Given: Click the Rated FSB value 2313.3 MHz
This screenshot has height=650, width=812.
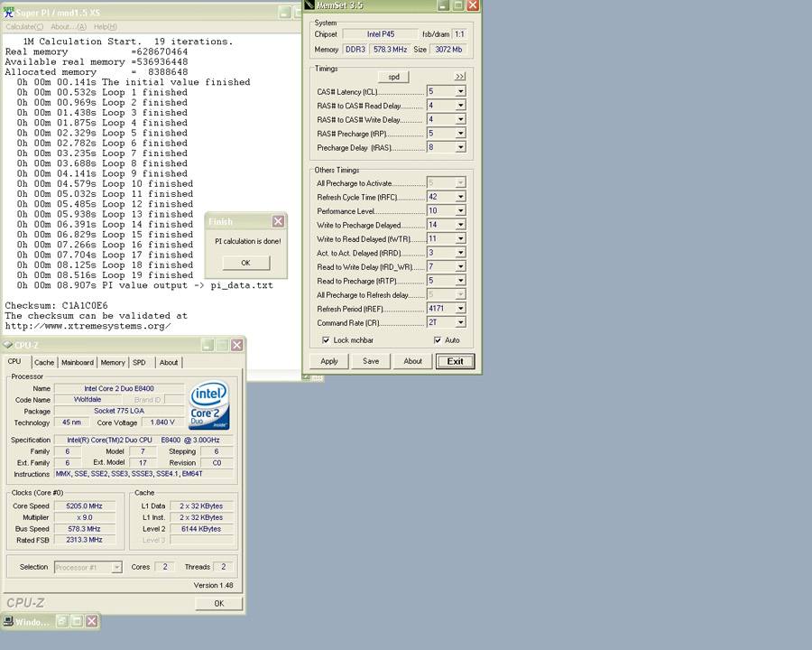Looking at the screenshot, I should 85,540.
